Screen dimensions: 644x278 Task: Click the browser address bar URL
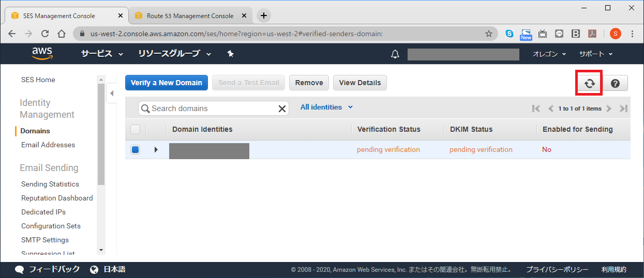coord(236,34)
